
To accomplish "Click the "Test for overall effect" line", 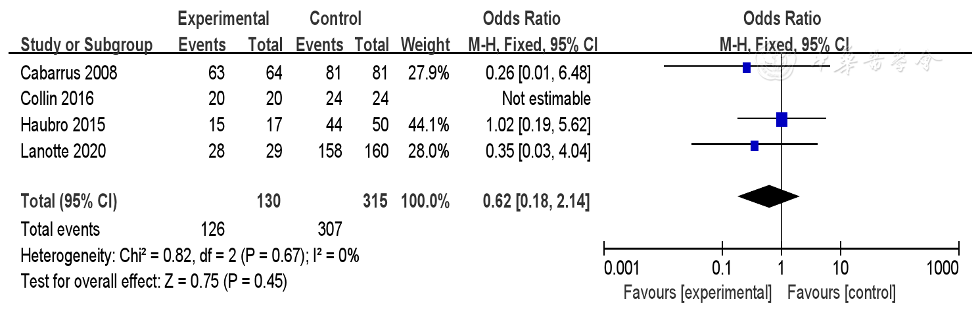I will (x=154, y=282).
